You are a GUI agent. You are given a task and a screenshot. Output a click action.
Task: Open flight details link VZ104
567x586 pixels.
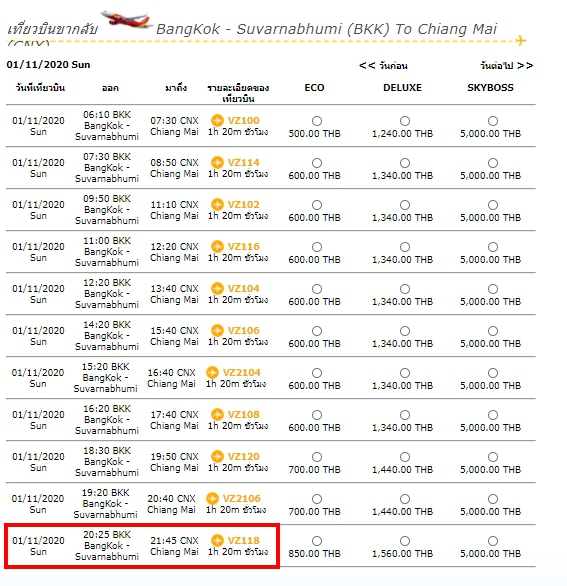click(243, 289)
